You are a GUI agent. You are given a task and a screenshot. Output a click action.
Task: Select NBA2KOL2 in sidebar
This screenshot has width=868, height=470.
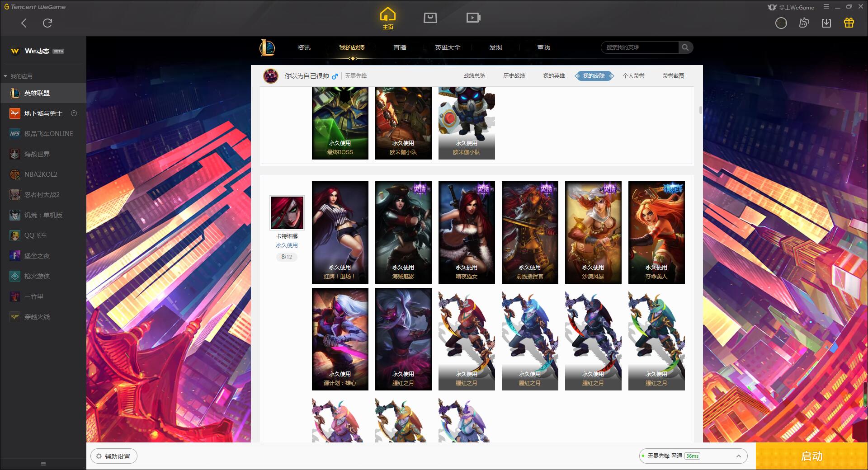(x=43, y=174)
